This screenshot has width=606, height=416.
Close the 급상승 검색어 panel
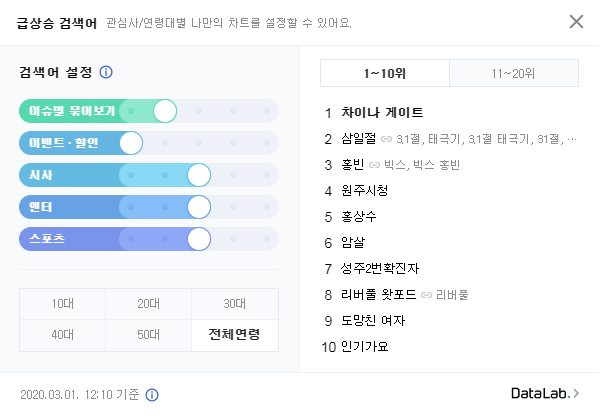(x=576, y=22)
